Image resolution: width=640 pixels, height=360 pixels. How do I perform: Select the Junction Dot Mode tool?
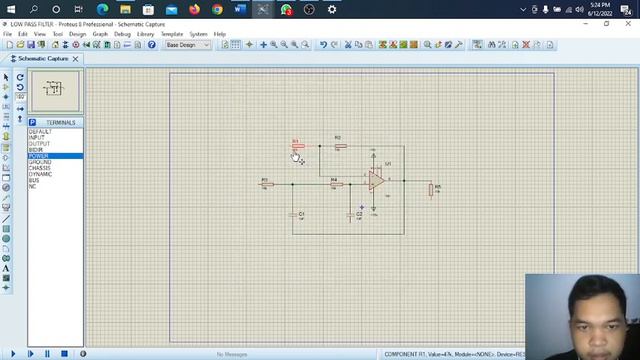tap(6, 97)
